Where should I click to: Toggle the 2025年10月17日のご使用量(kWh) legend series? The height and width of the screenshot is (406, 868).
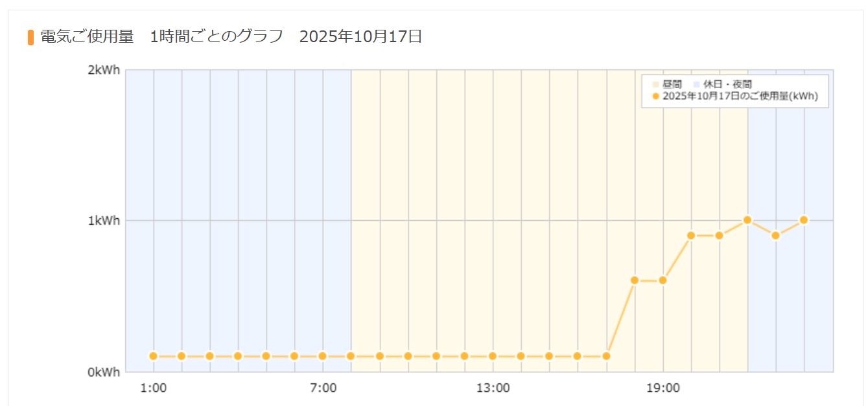740,96
